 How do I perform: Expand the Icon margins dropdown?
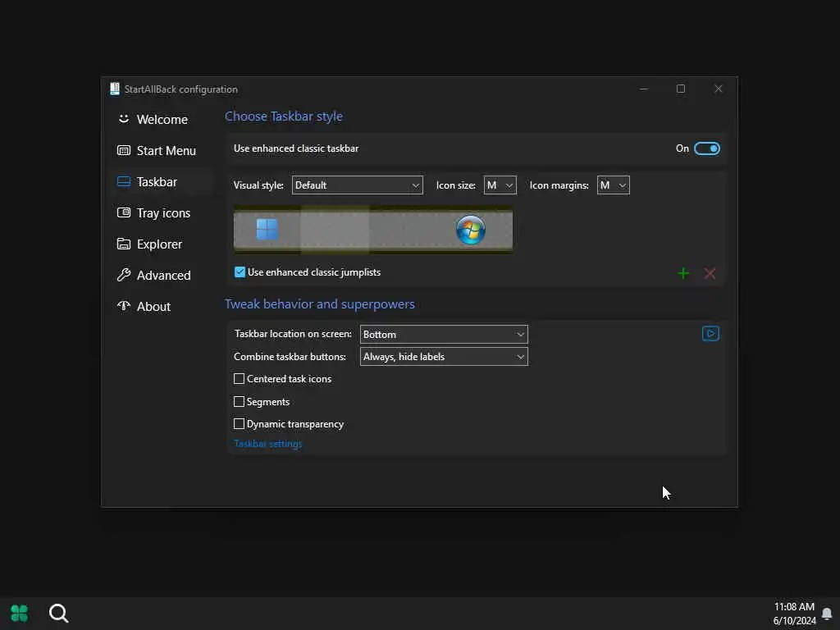pyautogui.click(x=614, y=185)
